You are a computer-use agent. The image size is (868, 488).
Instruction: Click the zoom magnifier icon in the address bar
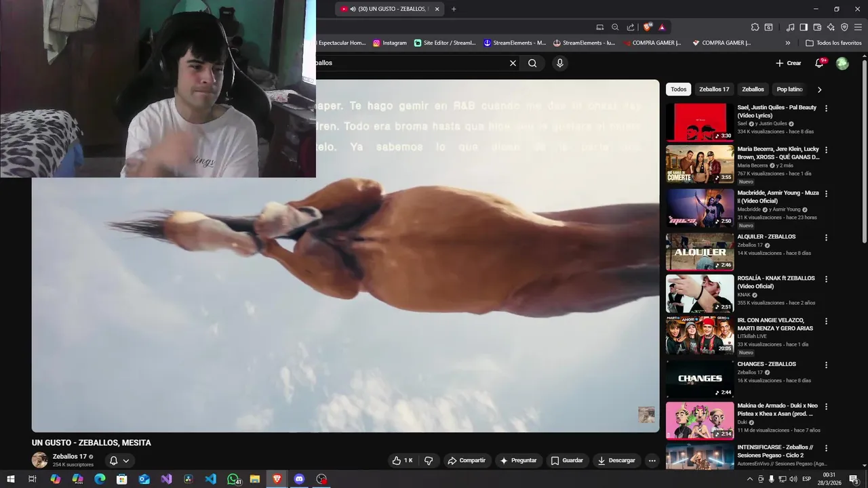(x=615, y=27)
